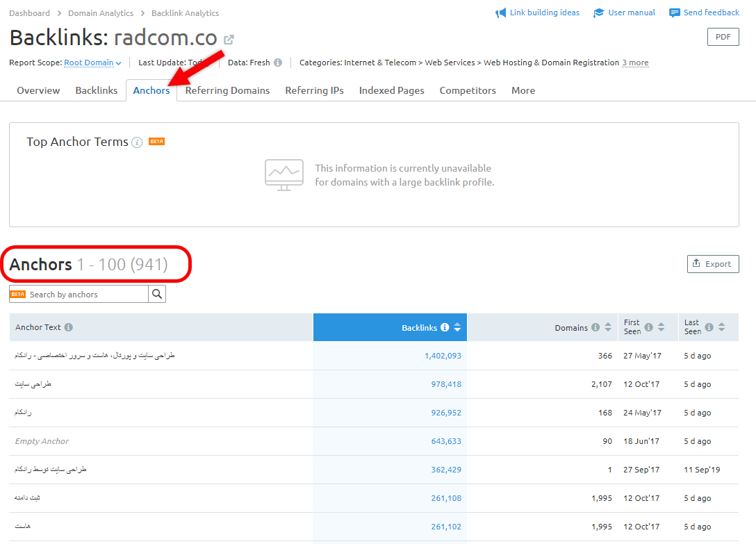Click the 3 more categories link
Screen dimensions: 756x544
click(x=635, y=63)
